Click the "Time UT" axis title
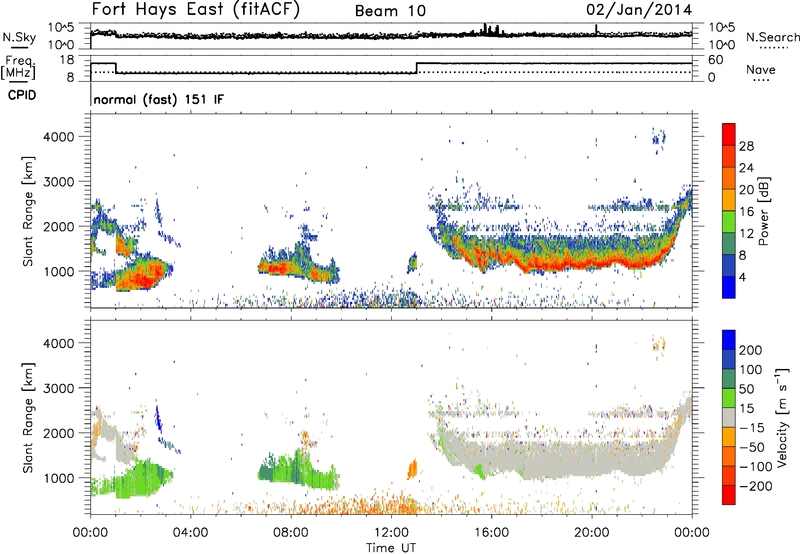800x554 pixels. tap(391, 548)
